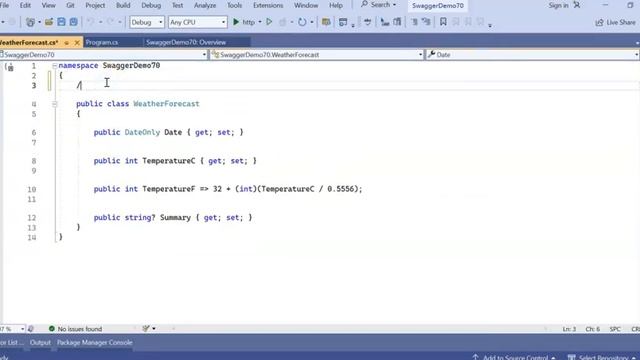Open the Tools menu
The width and height of the screenshot is (640, 360).
tap(234, 5)
